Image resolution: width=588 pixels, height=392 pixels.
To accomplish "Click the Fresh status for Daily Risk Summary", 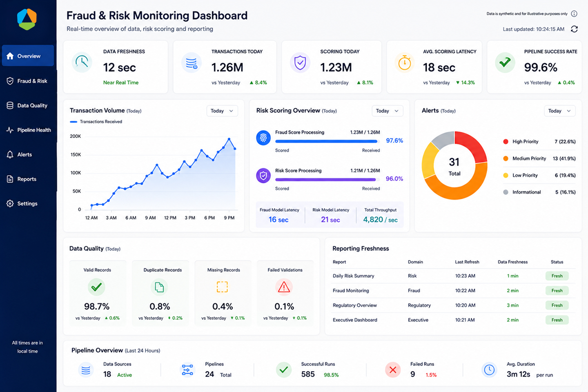I will click(557, 276).
